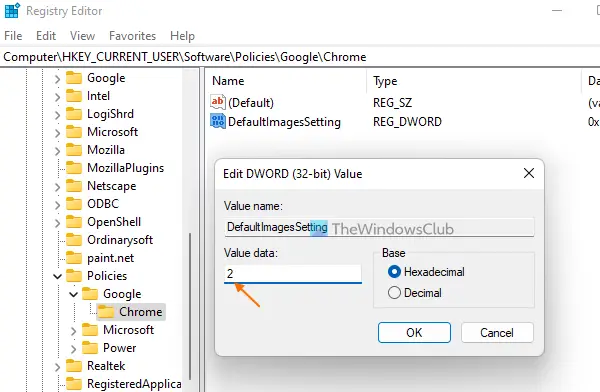Select the Realtek folder icon
This screenshot has height=392, width=600.
coord(74,366)
